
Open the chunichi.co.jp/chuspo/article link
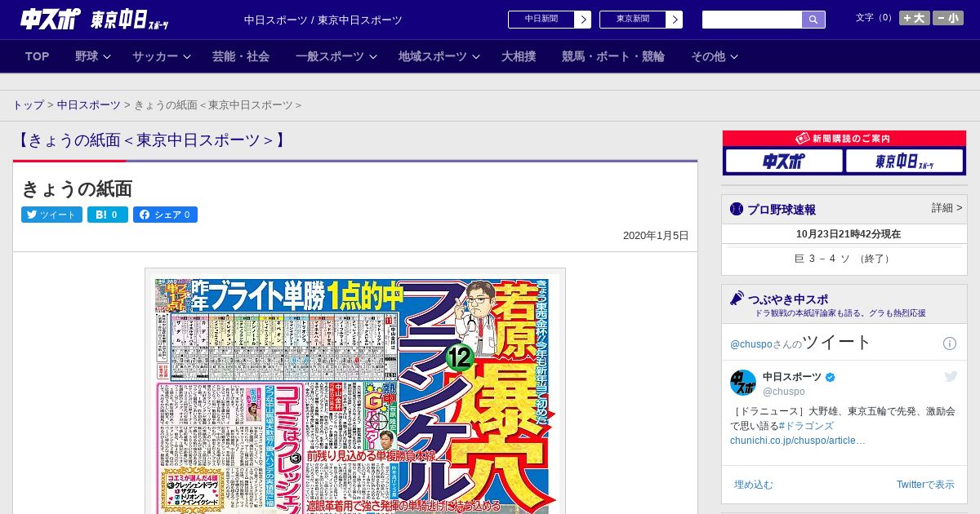click(x=798, y=441)
